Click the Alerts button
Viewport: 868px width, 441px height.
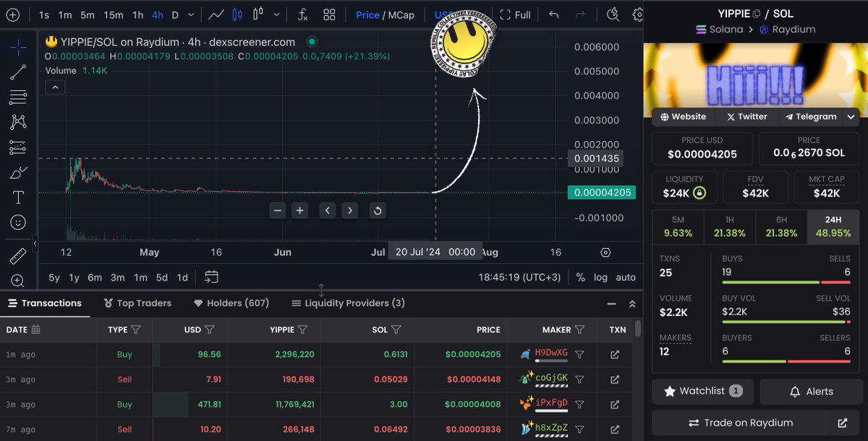coord(810,391)
